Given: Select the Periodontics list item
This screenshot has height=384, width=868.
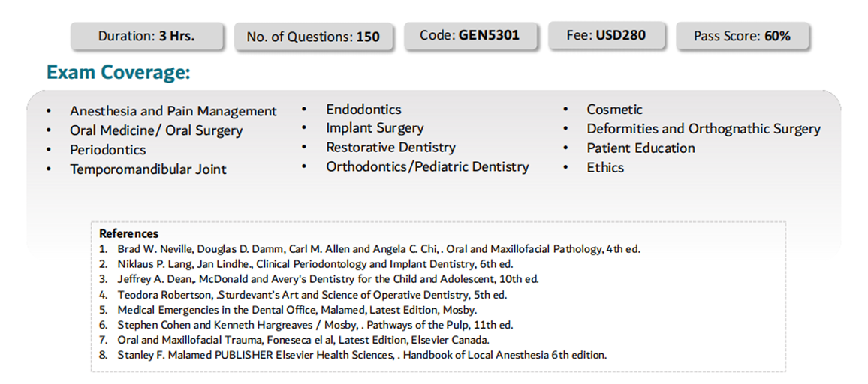Looking at the screenshot, I should point(108,150).
